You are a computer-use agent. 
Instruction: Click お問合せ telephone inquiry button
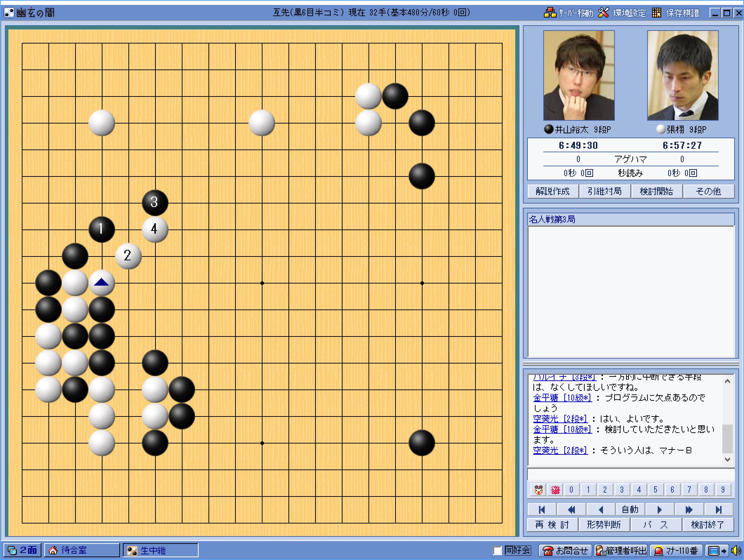click(566, 551)
